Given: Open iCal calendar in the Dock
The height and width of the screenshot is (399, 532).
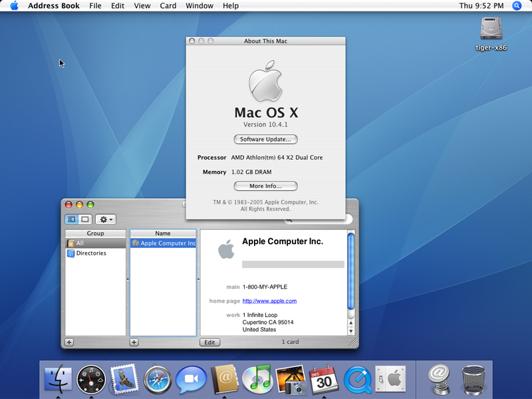Looking at the screenshot, I should [x=324, y=380].
